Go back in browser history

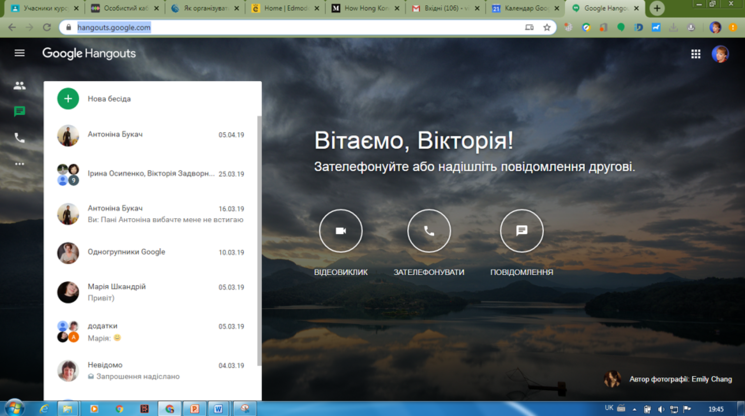point(12,28)
